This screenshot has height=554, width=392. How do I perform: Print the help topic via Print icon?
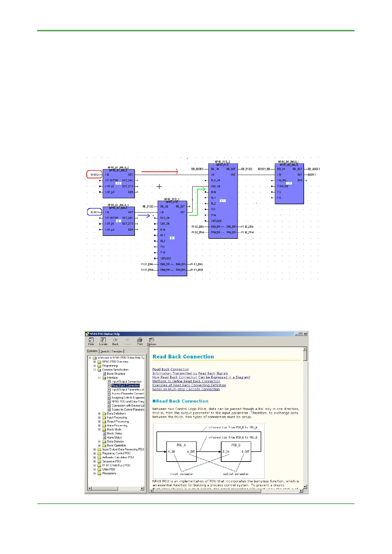140,341
